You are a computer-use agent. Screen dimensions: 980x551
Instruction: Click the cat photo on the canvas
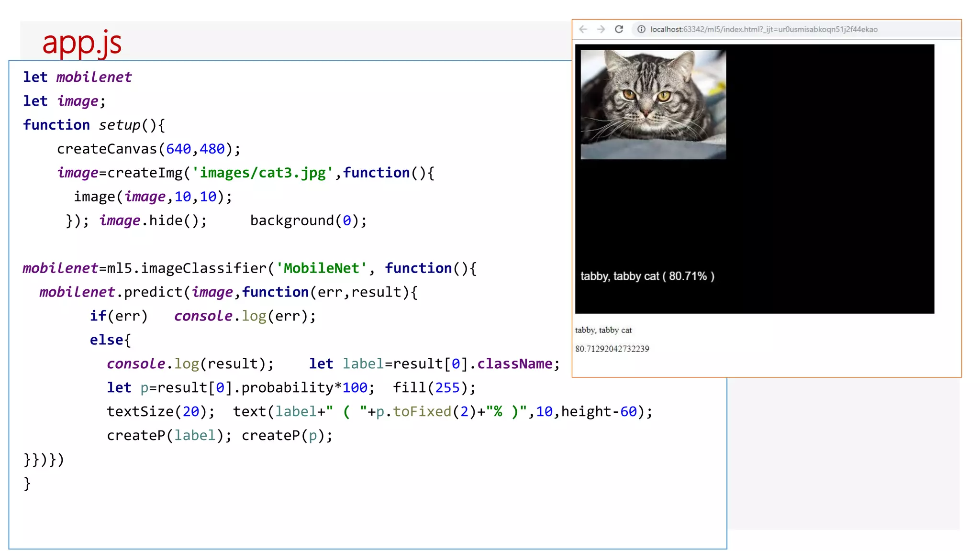pyautogui.click(x=653, y=104)
